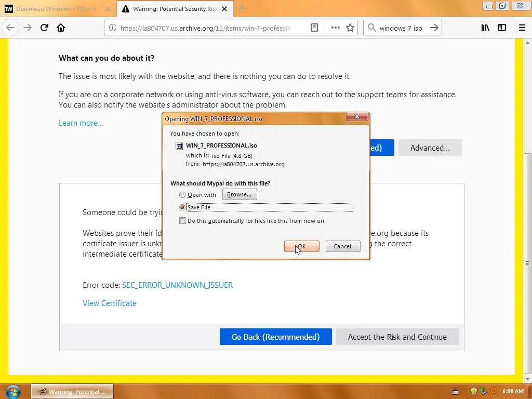Open the browser home page

pos(61,28)
